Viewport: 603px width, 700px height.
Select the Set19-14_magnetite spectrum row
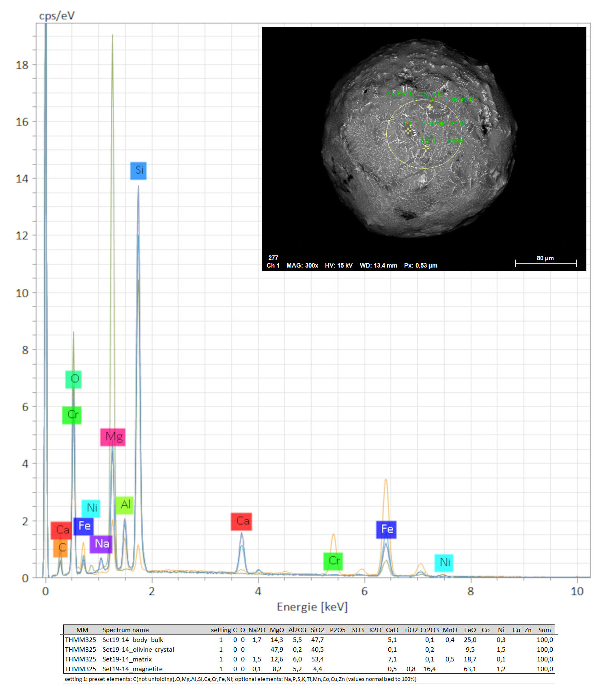pyautogui.click(x=132, y=669)
